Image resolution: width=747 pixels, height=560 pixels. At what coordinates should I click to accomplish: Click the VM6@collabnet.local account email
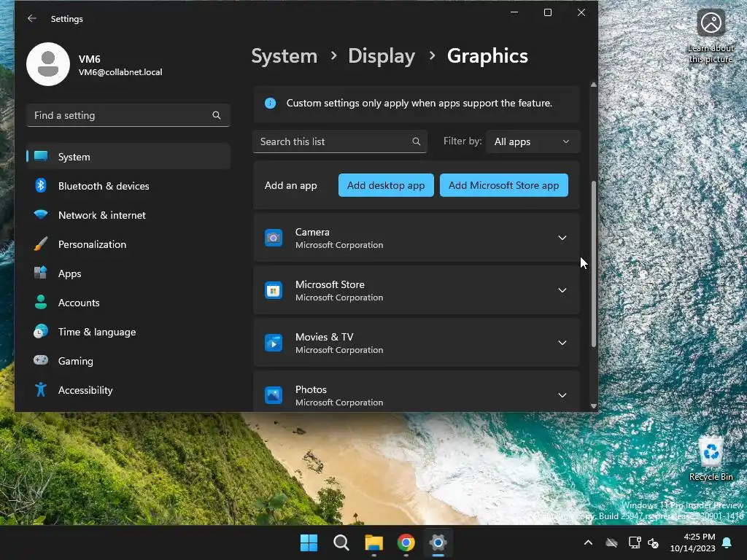(x=120, y=72)
